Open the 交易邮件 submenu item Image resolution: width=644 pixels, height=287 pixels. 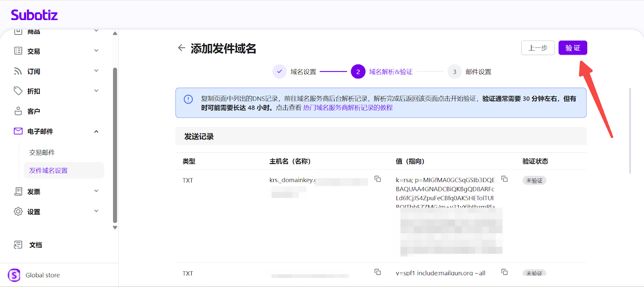click(42, 152)
